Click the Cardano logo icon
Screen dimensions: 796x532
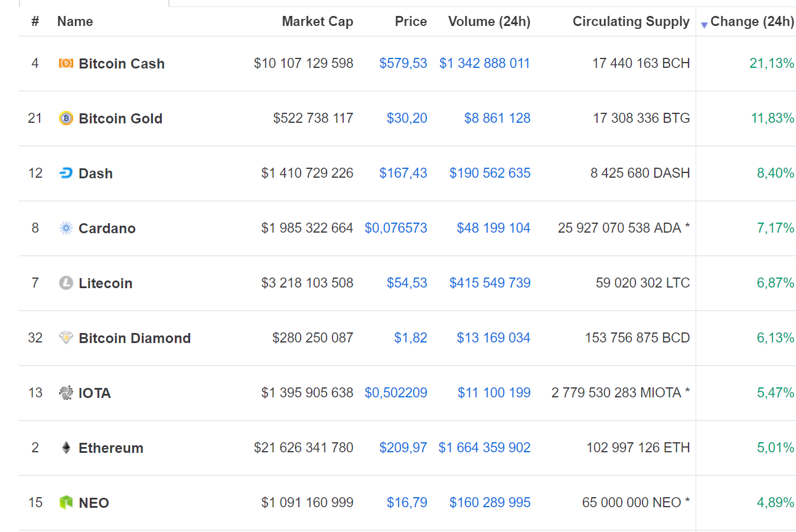pos(66,228)
